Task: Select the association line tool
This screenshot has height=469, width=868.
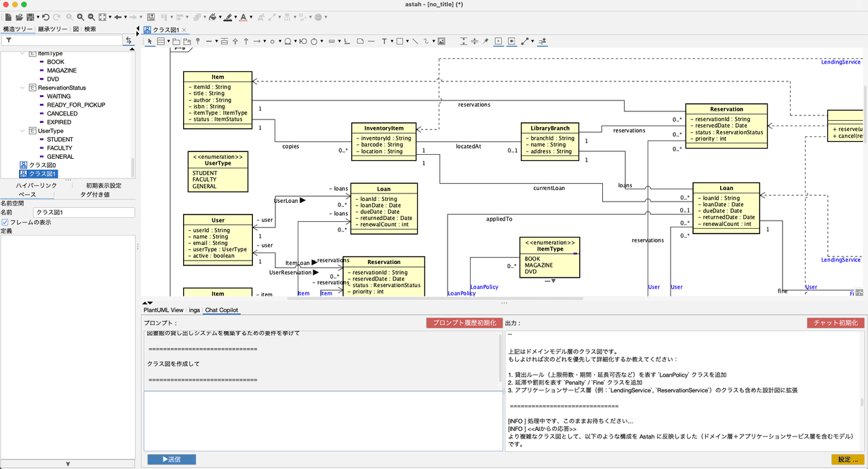Action: [208, 41]
